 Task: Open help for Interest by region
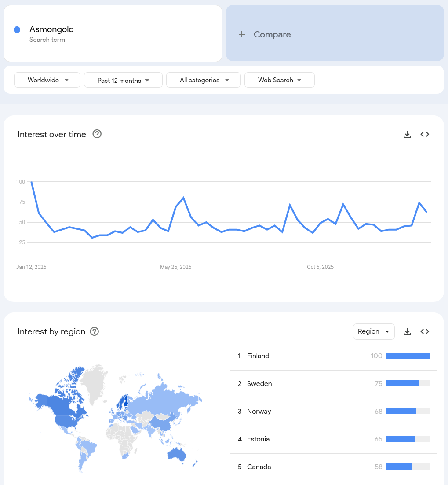click(x=94, y=331)
